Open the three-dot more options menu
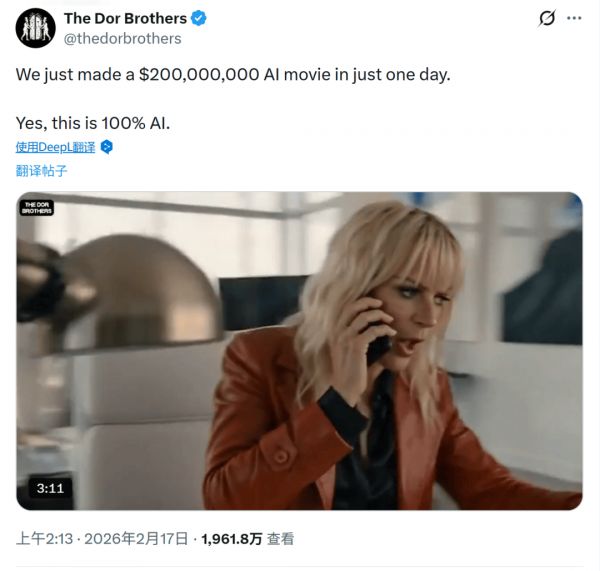This screenshot has height=571, width=600. (x=574, y=18)
